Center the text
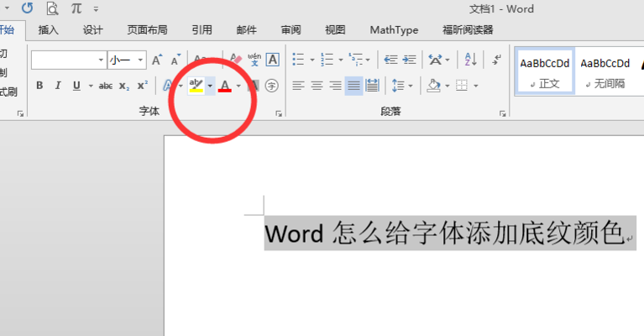This screenshot has height=336, width=644. [x=317, y=86]
